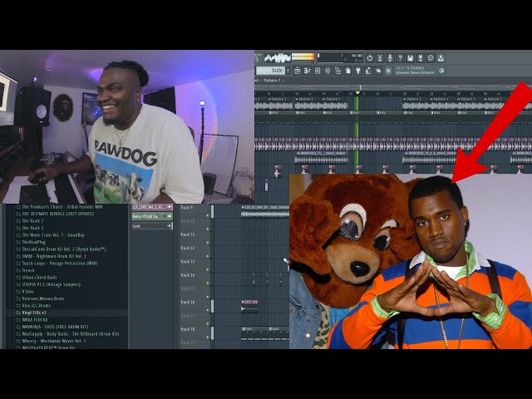Click the download content library icon
The width and height of the screenshot is (532, 399).
pyautogui.click(x=441, y=58)
